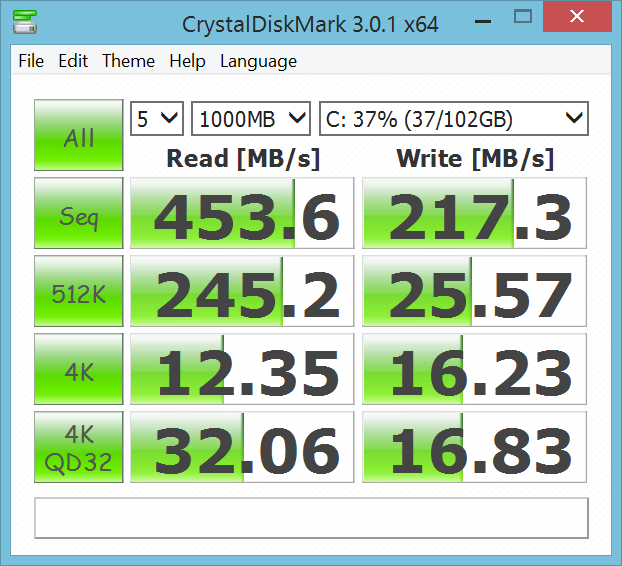The width and height of the screenshot is (622, 566).
Task: Open the Theme menu
Action: [129, 61]
